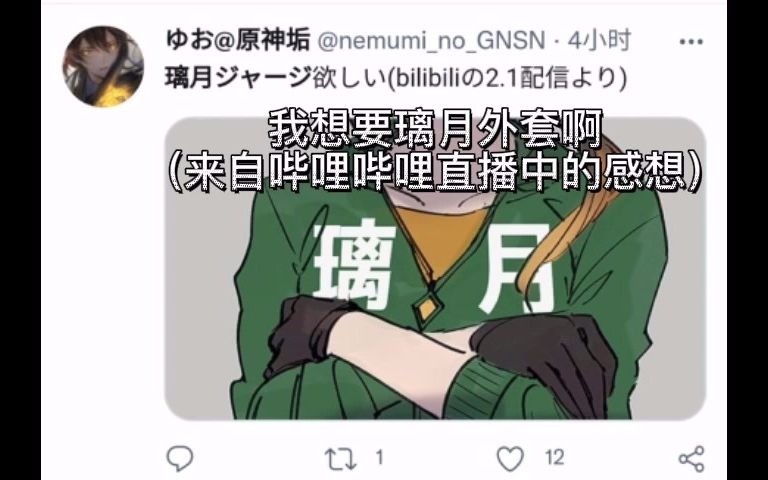Image resolution: width=768 pixels, height=480 pixels.
Task: Open the attached green jacket illustration
Action: click(435, 268)
